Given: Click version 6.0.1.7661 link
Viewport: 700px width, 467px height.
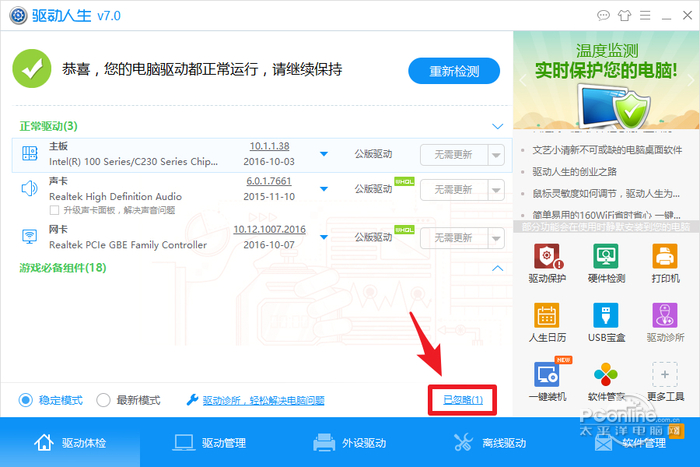Looking at the screenshot, I should 269,181.
